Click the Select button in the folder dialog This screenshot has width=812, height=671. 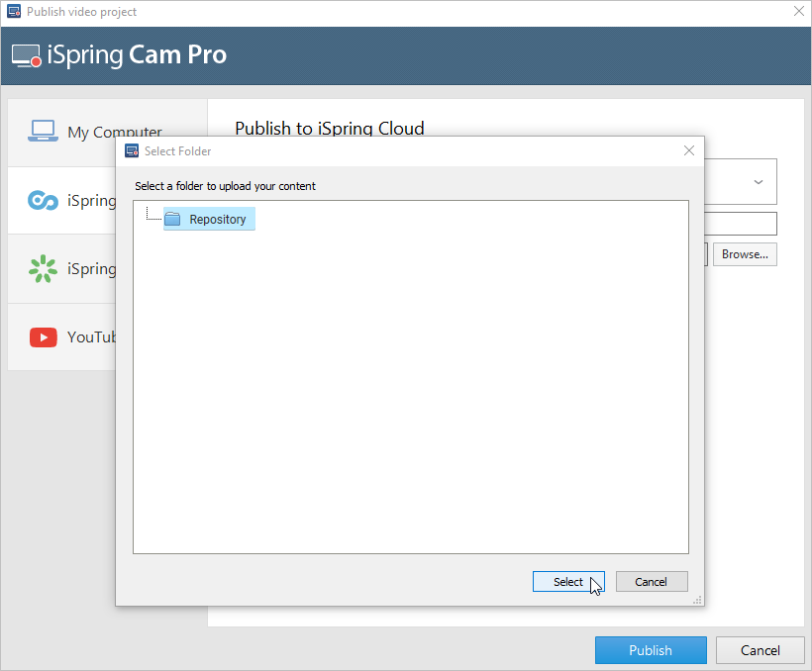pyautogui.click(x=568, y=581)
